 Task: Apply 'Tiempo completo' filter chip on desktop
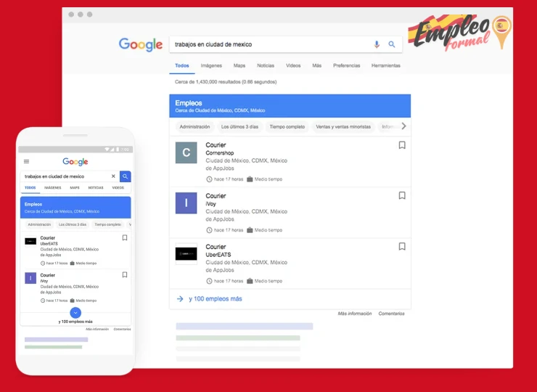pyautogui.click(x=287, y=127)
